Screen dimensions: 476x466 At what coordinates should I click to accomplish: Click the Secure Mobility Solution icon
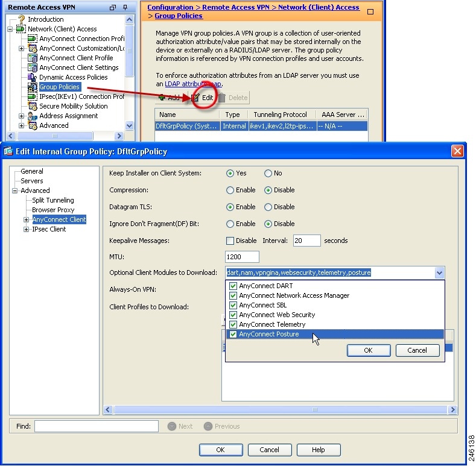coord(33,106)
